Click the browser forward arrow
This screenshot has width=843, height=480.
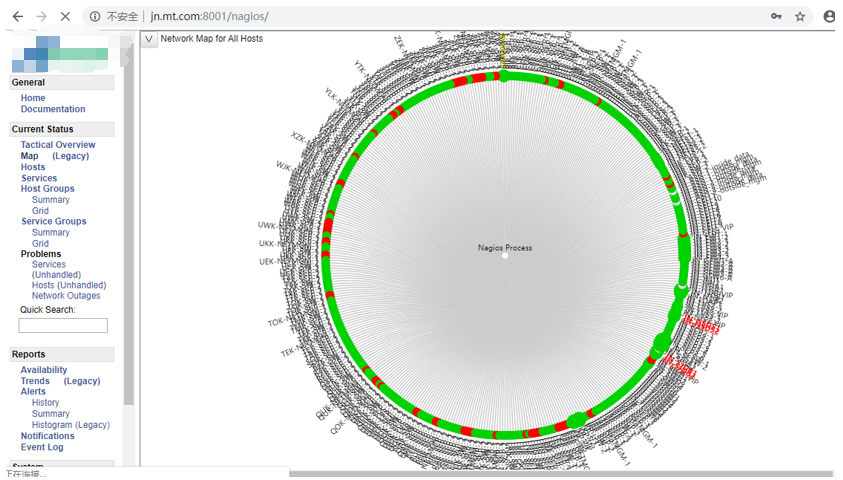point(41,17)
